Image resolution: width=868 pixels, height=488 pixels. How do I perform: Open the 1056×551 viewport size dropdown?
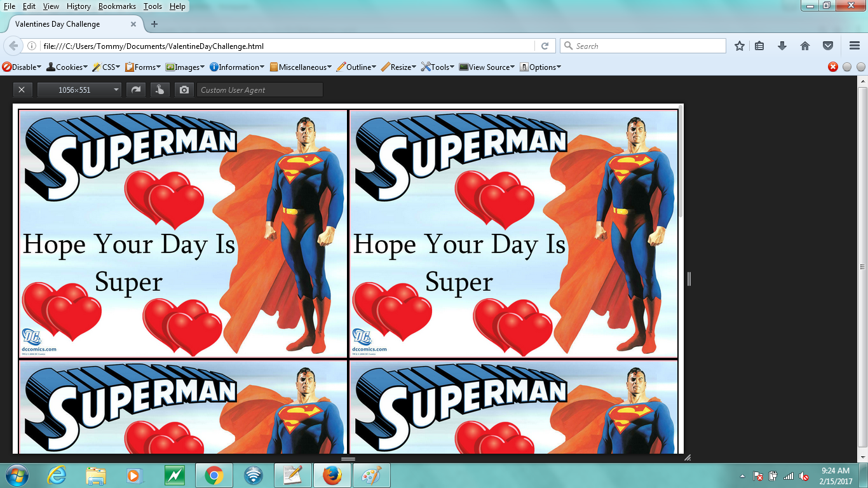[79, 90]
